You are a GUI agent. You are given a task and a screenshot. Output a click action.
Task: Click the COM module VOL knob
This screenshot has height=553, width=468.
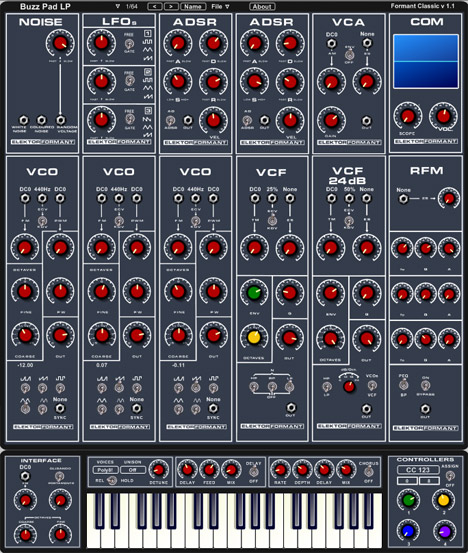click(x=443, y=116)
